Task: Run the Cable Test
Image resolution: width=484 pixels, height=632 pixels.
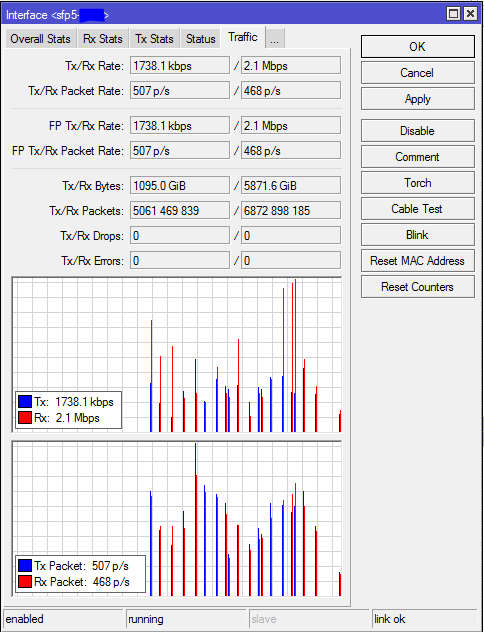Action: point(418,209)
